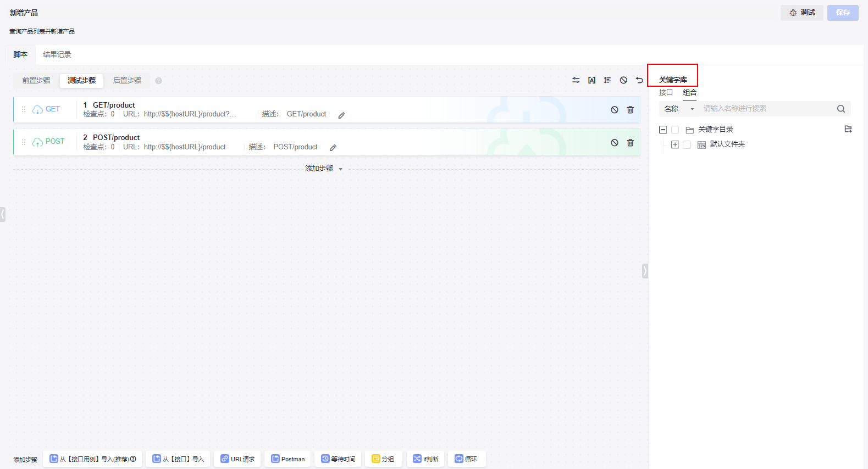Image resolution: width=868 pixels, height=469 pixels.
Task: Click the undo arrow icon
Action: pyautogui.click(x=639, y=80)
